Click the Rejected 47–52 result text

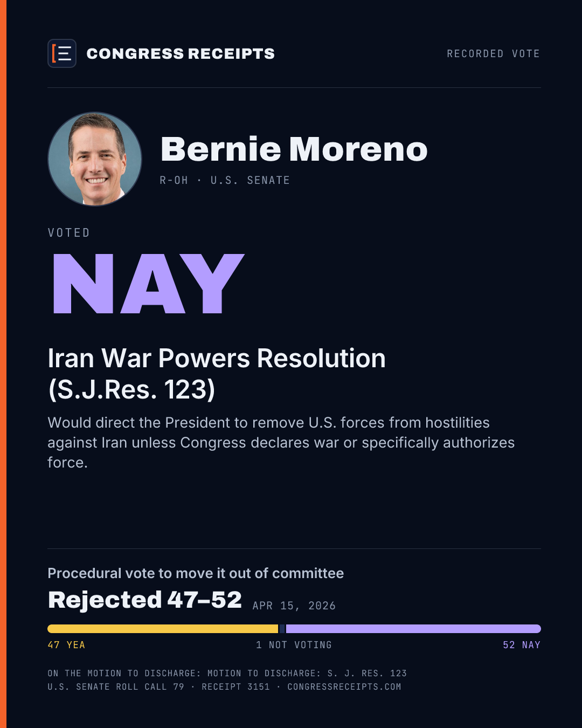[x=145, y=600]
